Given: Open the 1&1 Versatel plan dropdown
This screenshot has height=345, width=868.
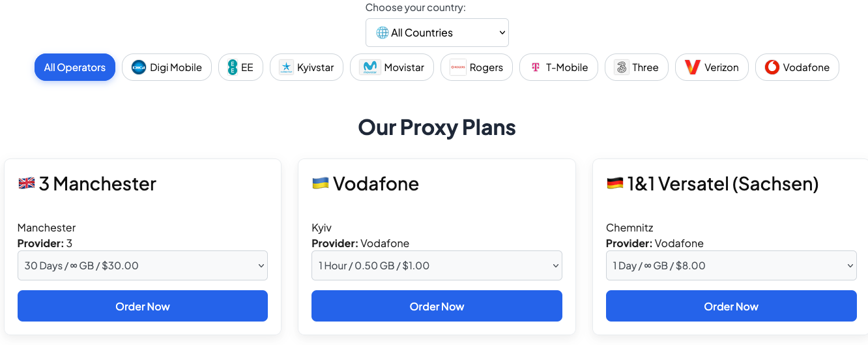Looking at the screenshot, I should (x=731, y=265).
